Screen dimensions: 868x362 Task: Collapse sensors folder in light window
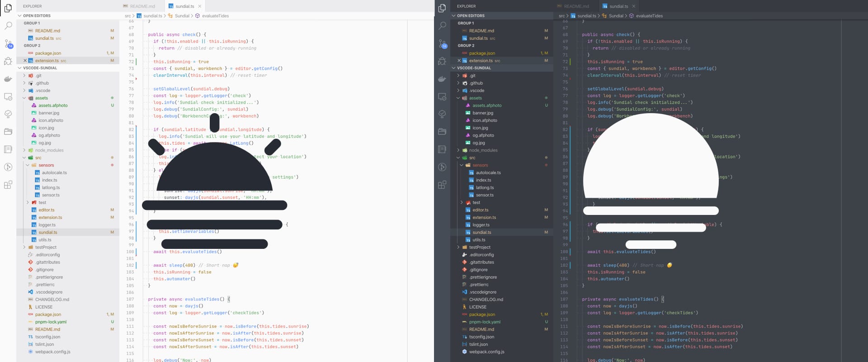28,165
